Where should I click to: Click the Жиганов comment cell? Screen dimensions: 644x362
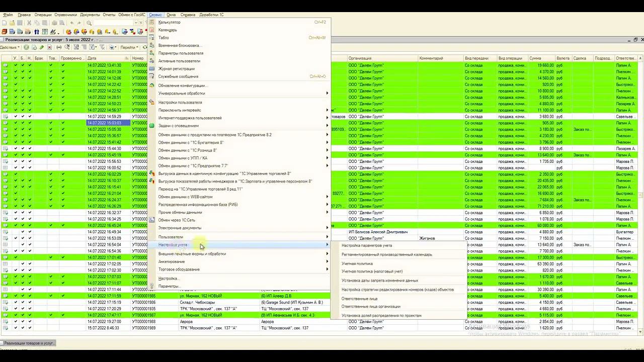pyautogui.click(x=441, y=238)
